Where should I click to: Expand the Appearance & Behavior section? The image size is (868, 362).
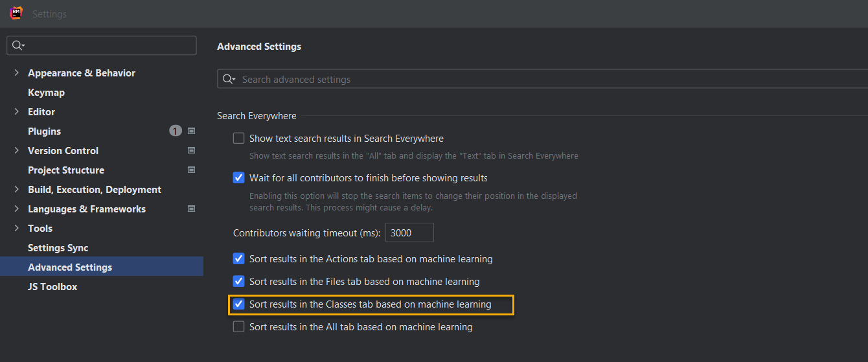tap(16, 73)
